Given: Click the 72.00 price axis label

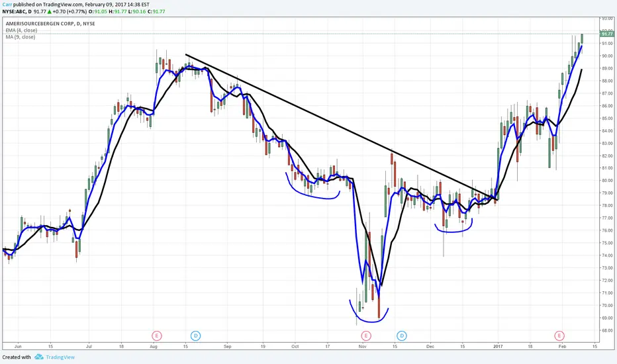Looking at the screenshot, I should point(607,281).
